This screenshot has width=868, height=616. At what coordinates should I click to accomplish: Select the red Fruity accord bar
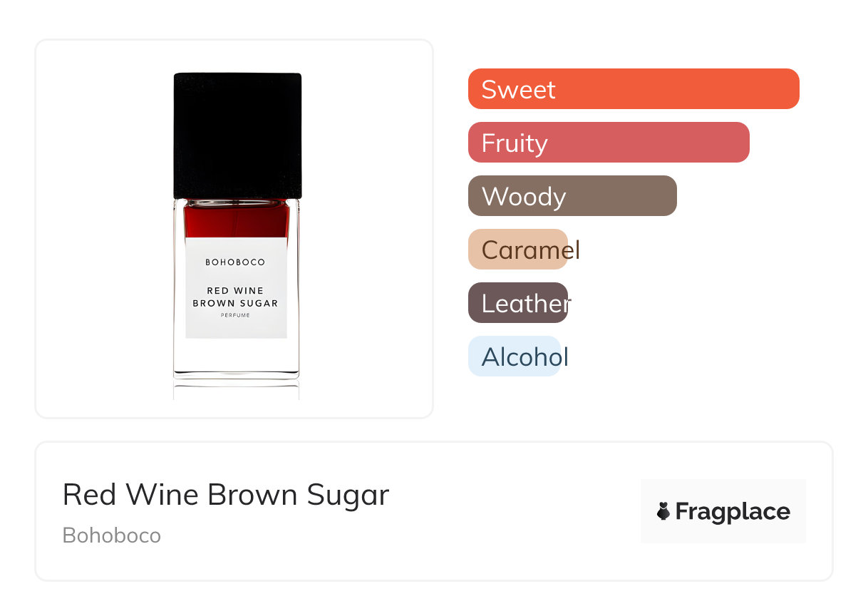click(609, 143)
